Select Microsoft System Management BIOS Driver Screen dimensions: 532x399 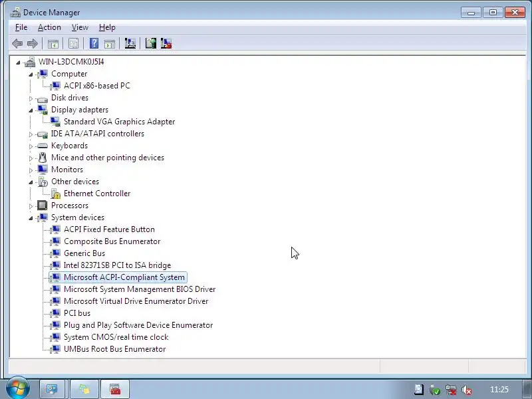(140, 289)
